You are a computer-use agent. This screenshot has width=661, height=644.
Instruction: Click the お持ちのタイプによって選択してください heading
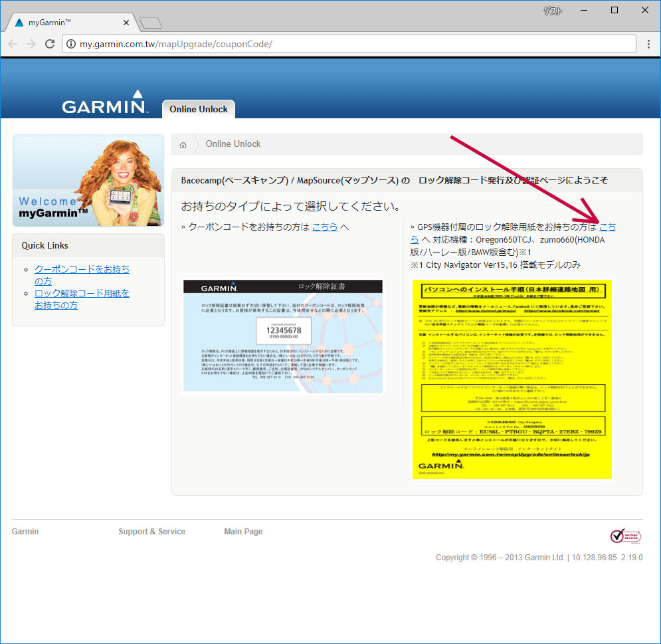click(x=291, y=206)
